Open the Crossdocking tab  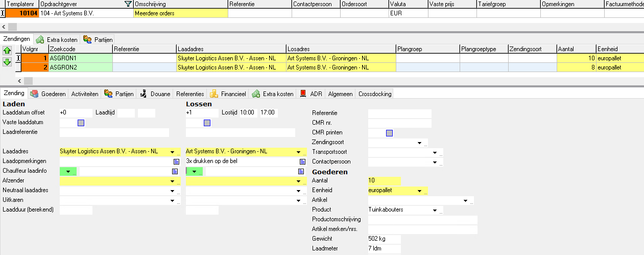[375, 94]
